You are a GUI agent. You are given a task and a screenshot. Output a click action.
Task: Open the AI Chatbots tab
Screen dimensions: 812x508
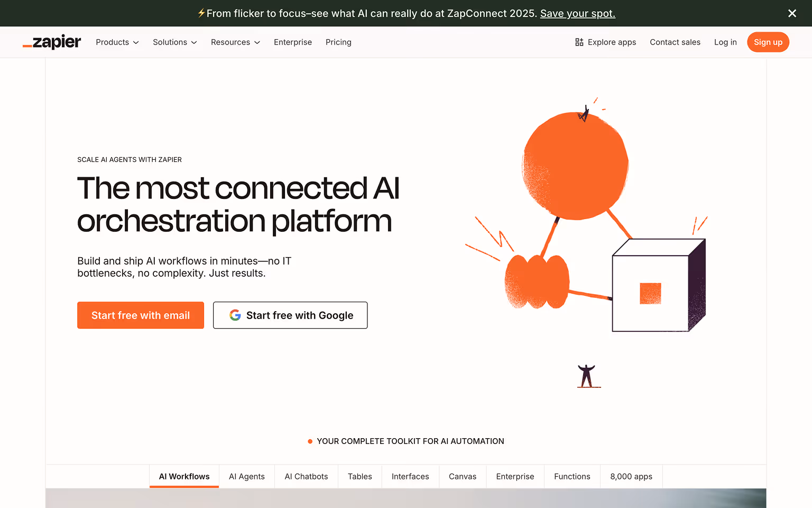coord(306,476)
